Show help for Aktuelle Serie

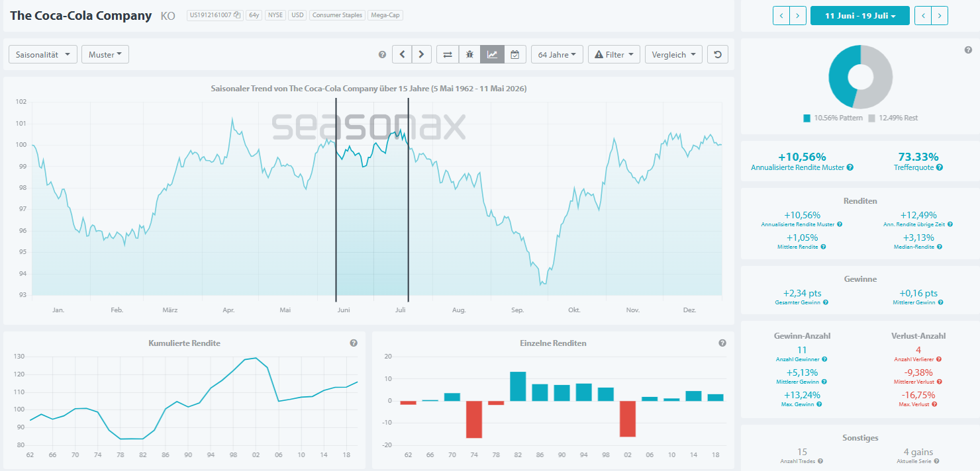(936, 461)
